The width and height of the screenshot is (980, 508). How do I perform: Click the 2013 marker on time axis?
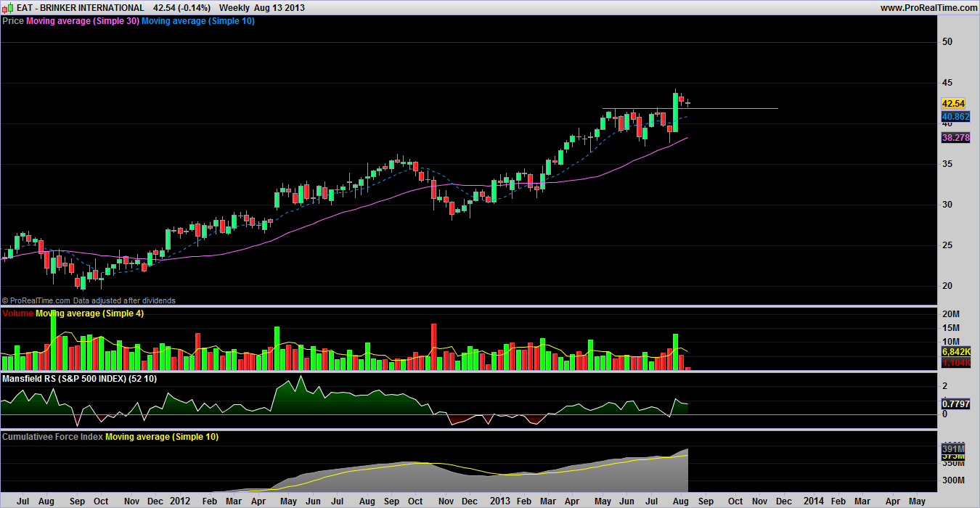click(500, 501)
